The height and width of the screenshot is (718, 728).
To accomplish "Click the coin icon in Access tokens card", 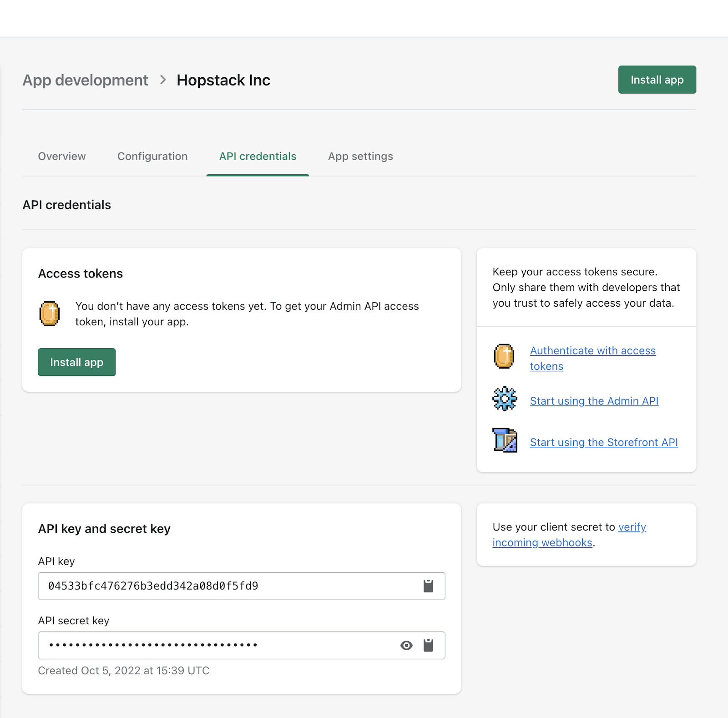I will (x=50, y=313).
